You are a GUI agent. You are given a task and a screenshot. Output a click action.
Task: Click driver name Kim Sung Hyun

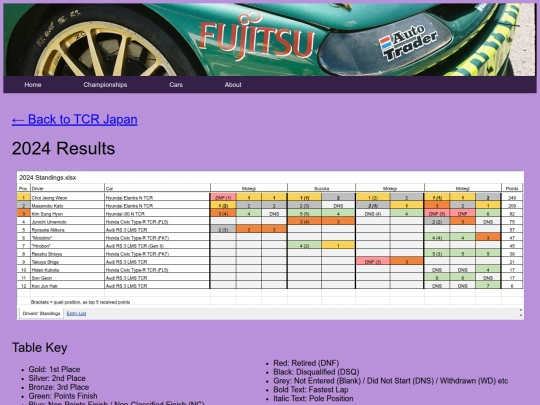pyautogui.click(x=47, y=214)
